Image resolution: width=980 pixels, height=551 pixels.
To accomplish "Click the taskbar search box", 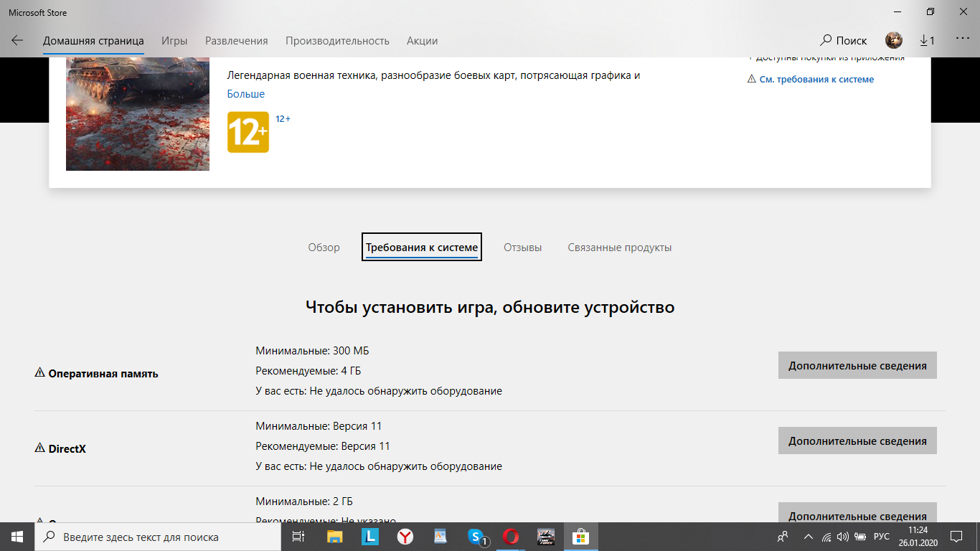I will pos(158,537).
